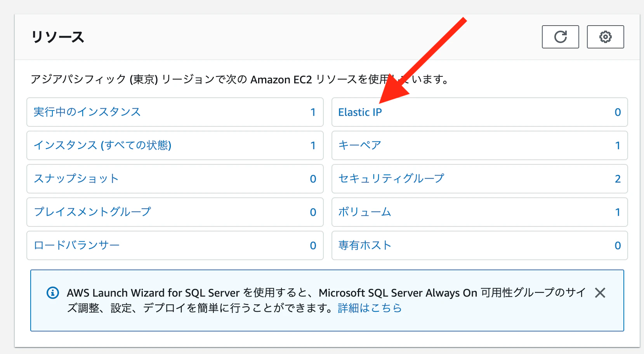Open Elastic IP resource link

tap(360, 112)
